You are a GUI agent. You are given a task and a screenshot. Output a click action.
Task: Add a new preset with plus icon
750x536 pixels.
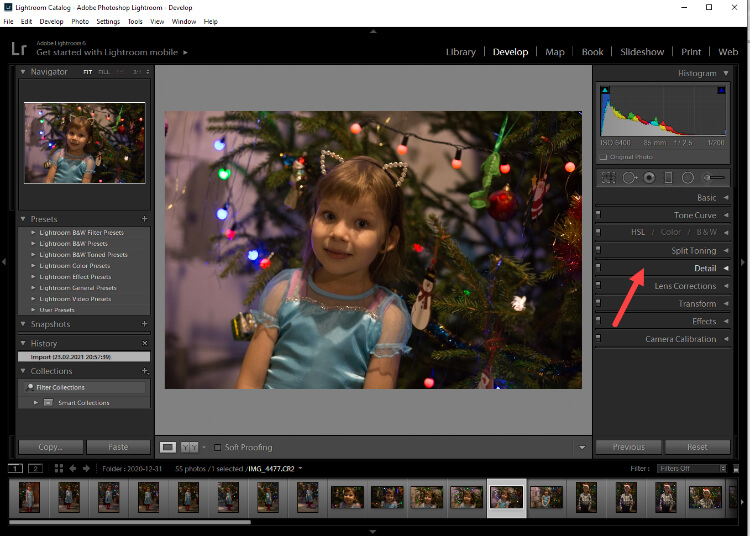coord(144,219)
